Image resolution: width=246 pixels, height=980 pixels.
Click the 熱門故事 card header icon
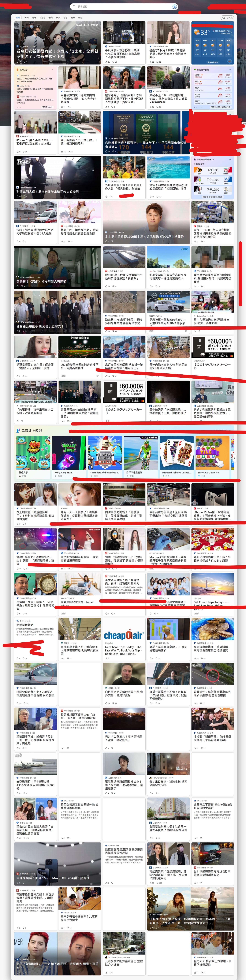click(17, 70)
